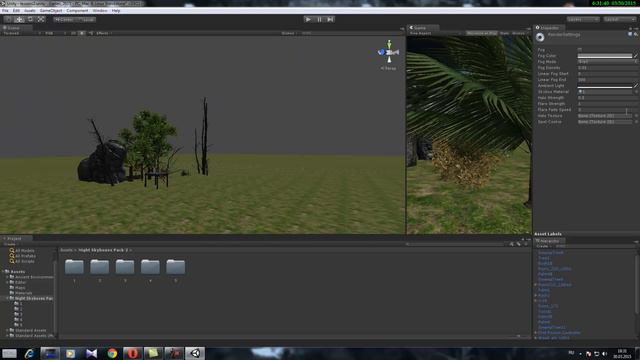Click the Pause button
640x360 pixels.
click(319, 19)
